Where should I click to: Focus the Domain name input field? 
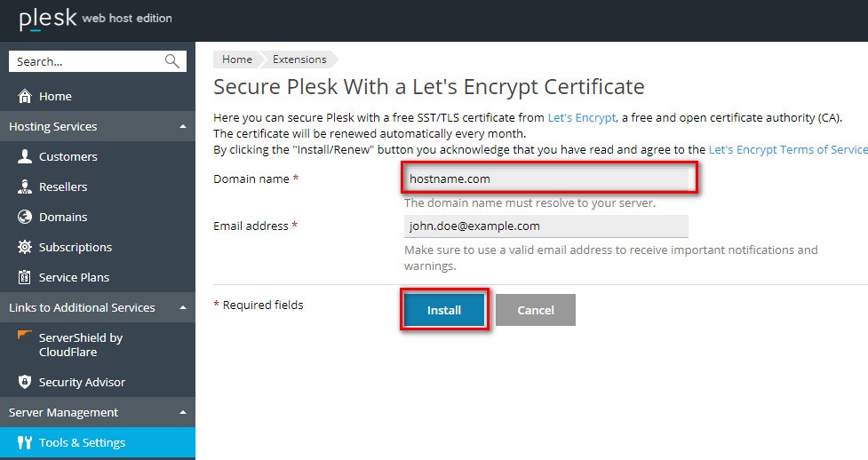coord(545,178)
